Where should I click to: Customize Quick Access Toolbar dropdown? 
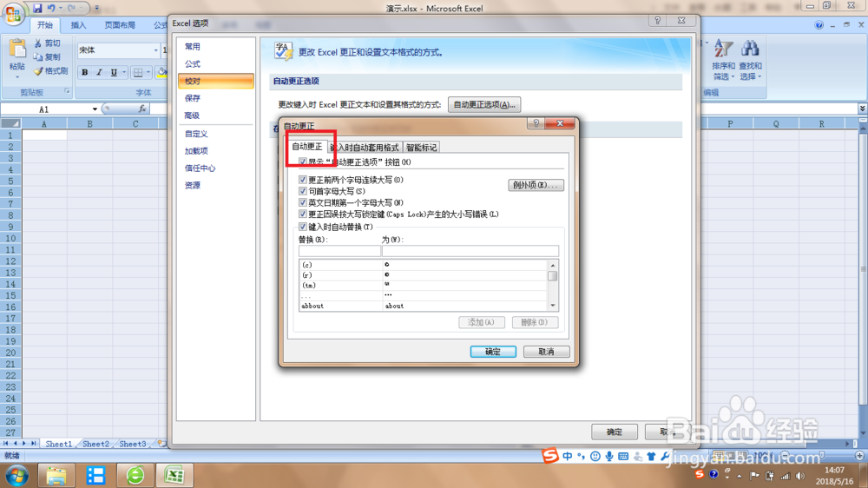tap(97, 9)
